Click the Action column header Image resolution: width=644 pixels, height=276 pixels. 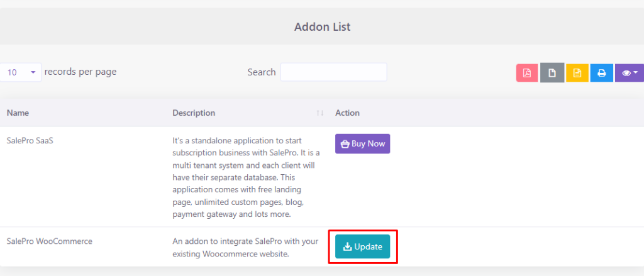tap(347, 113)
